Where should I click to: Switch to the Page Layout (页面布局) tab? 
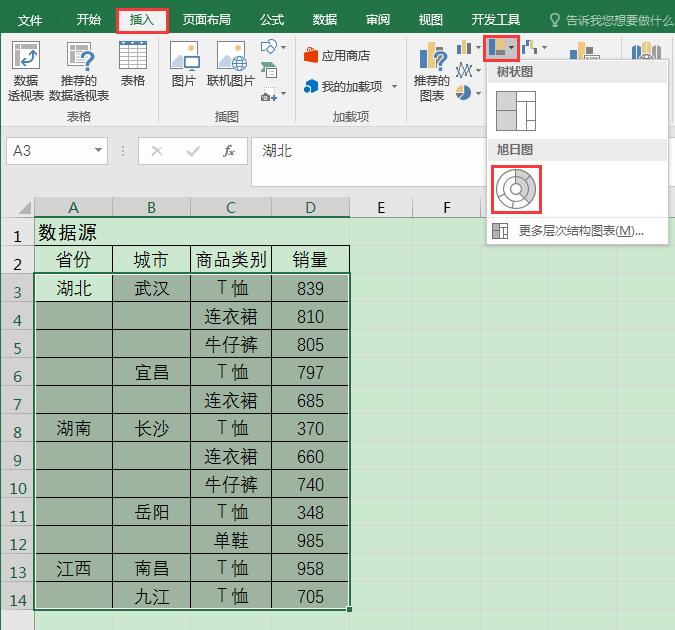(x=207, y=19)
